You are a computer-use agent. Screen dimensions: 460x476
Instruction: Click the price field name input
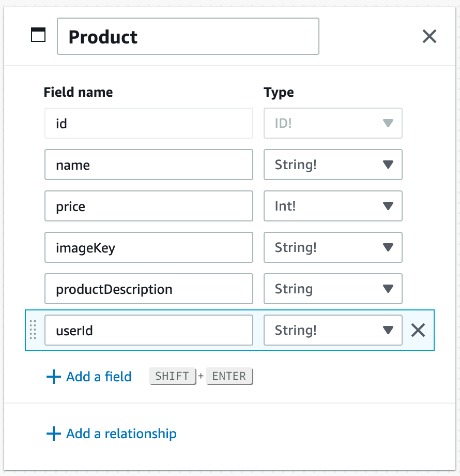(148, 206)
